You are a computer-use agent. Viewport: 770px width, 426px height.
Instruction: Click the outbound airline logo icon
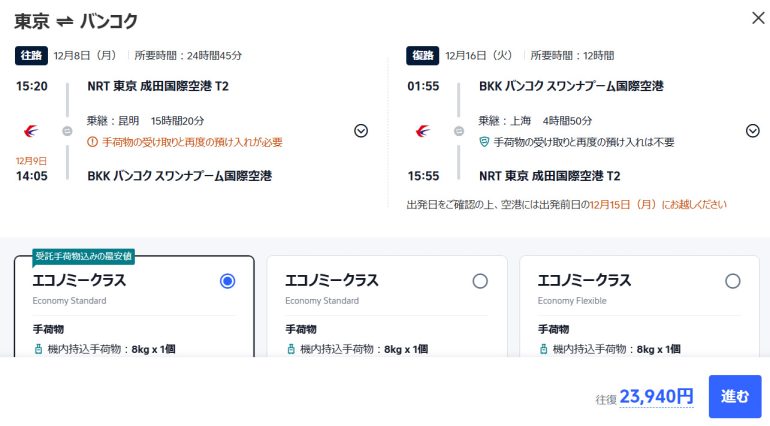coord(30,131)
